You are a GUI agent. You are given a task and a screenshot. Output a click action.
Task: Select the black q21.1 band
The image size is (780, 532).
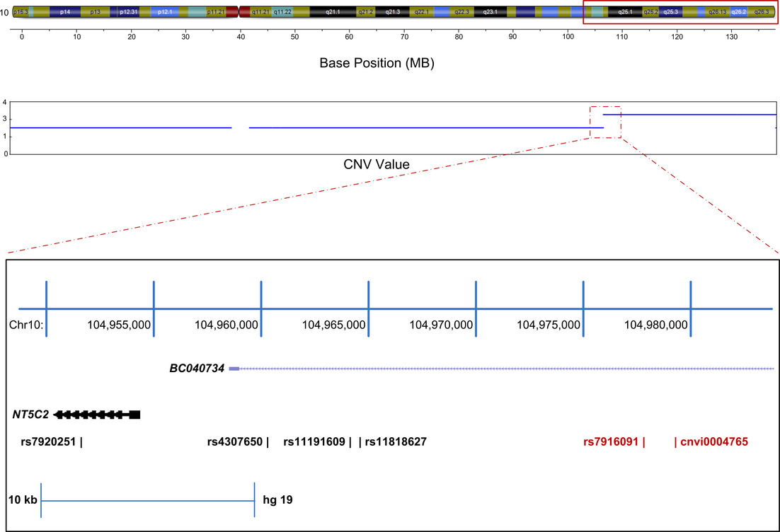tap(333, 12)
